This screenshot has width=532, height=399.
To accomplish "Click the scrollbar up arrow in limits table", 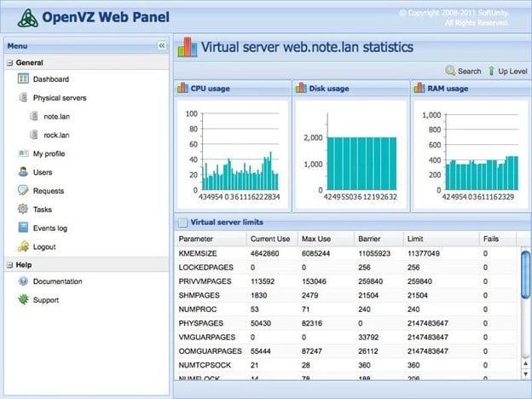I will (525, 364).
